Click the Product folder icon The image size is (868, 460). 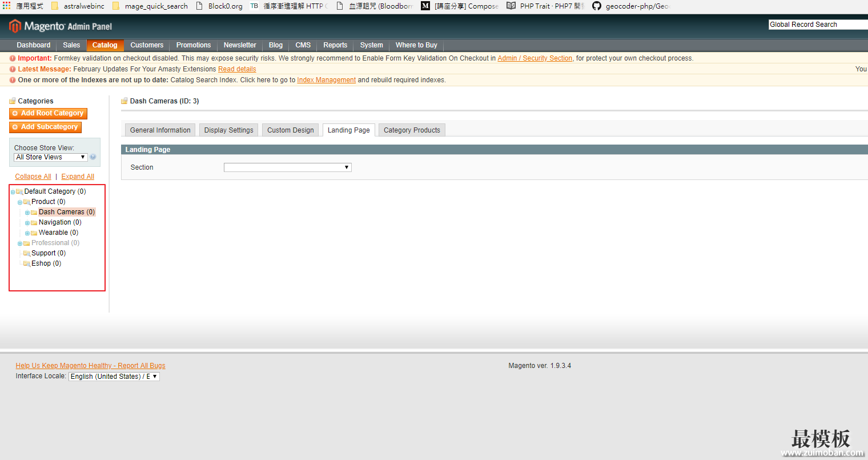click(27, 202)
